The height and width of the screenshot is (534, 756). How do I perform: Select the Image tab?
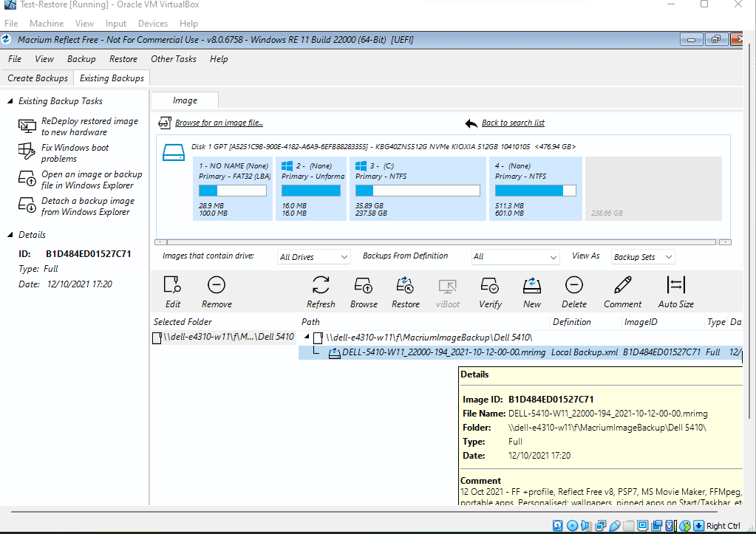185,100
